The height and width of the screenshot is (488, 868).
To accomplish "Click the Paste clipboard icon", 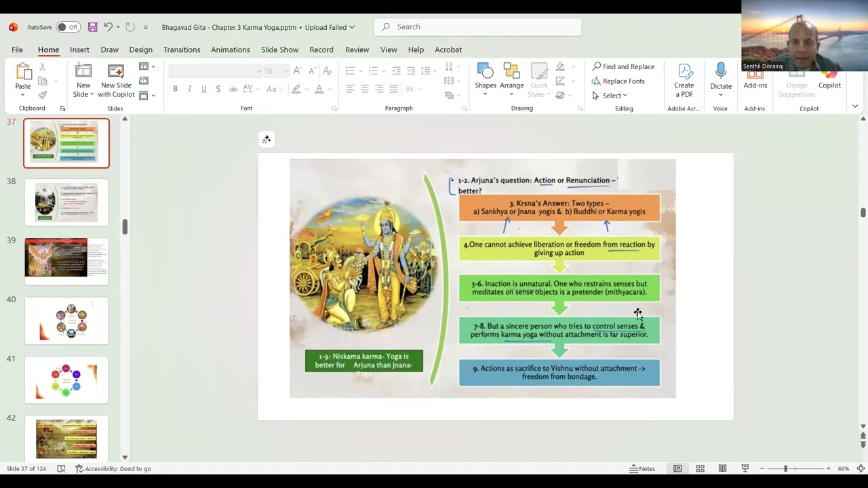I will 23,72.
